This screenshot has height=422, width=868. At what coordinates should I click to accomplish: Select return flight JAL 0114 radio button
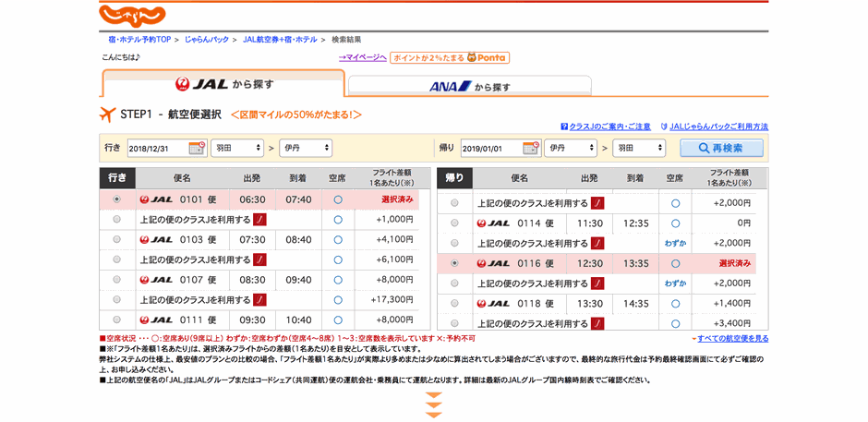coord(454,223)
